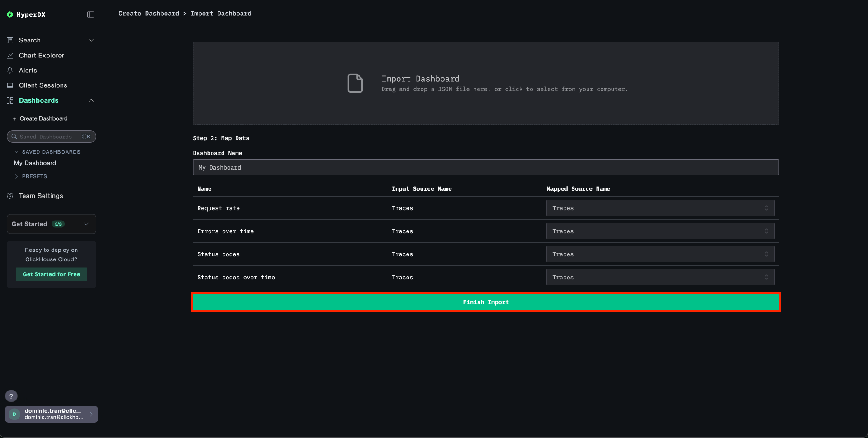Open My Dashboard in saved dashboards

pos(35,163)
